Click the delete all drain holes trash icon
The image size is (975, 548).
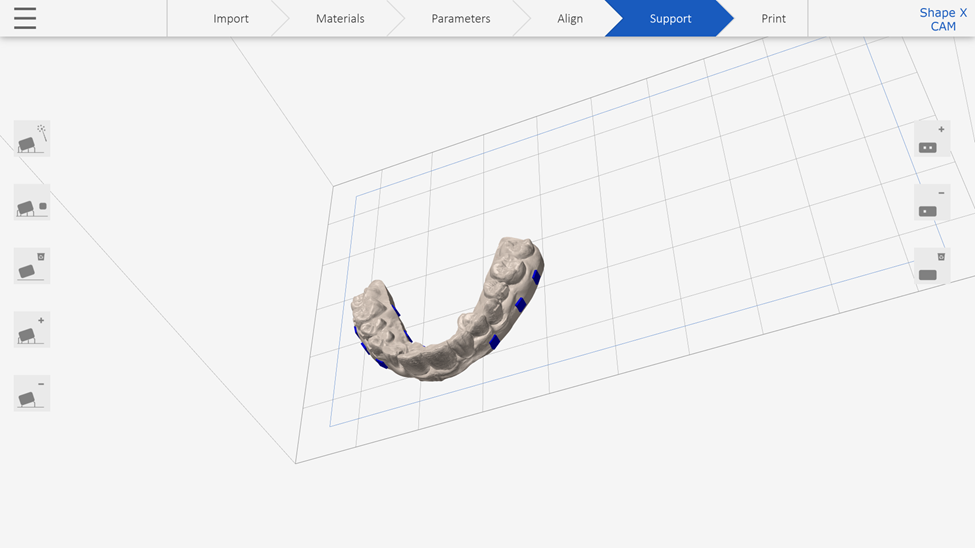[x=932, y=266]
